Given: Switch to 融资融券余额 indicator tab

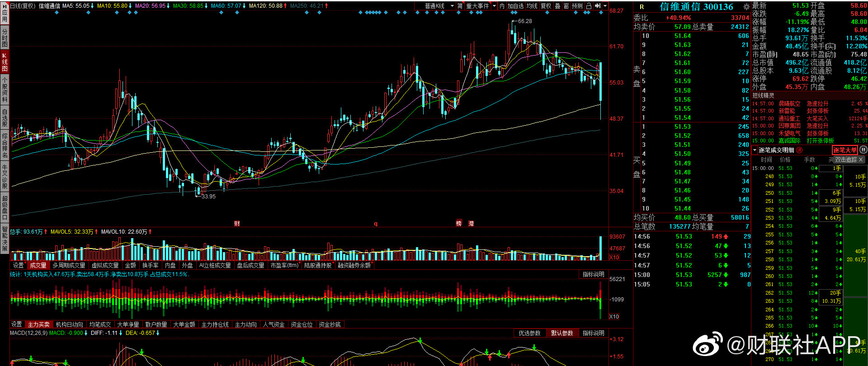Looking at the screenshot, I should (354, 265).
